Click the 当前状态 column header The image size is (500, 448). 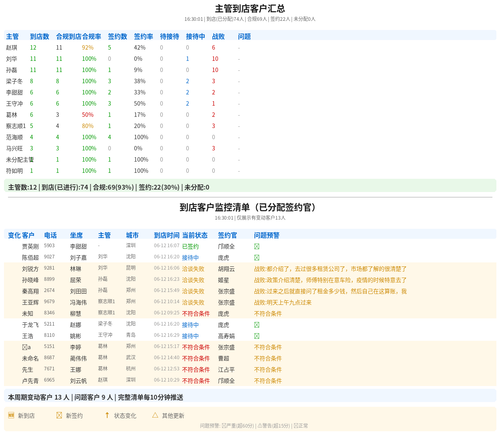pos(195,235)
